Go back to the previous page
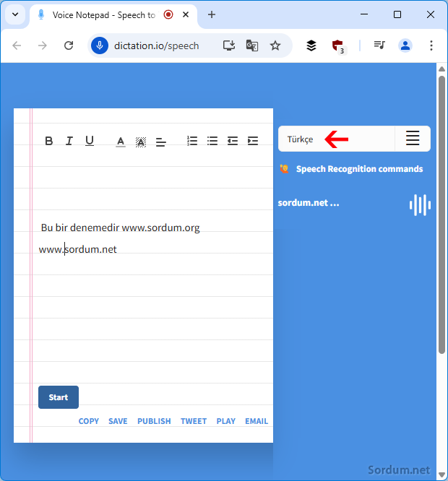The width and height of the screenshot is (448, 481). coord(17,45)
